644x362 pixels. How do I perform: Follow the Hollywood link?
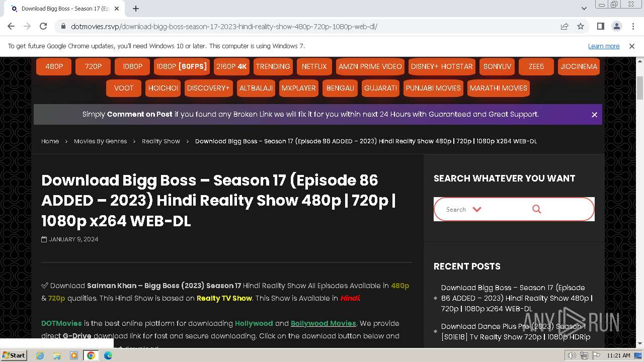[254, 323]
